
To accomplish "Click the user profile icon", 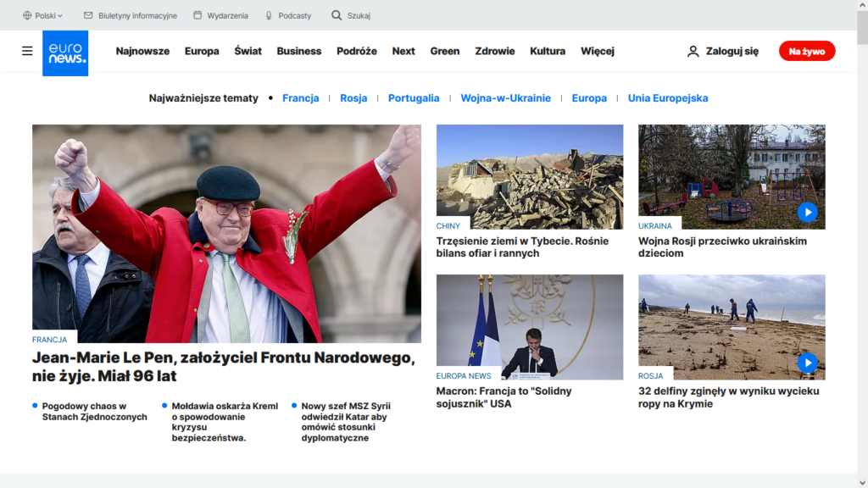I will point(693,51).
